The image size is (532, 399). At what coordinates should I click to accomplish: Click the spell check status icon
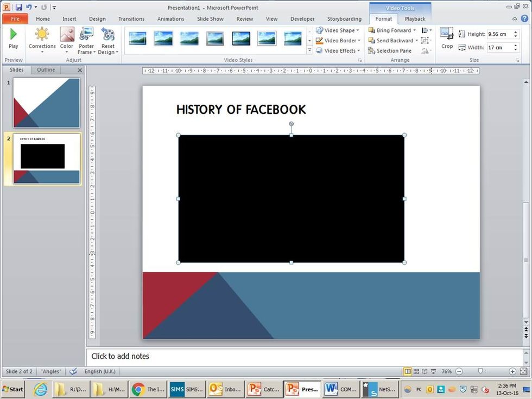[x=73, y=371]
